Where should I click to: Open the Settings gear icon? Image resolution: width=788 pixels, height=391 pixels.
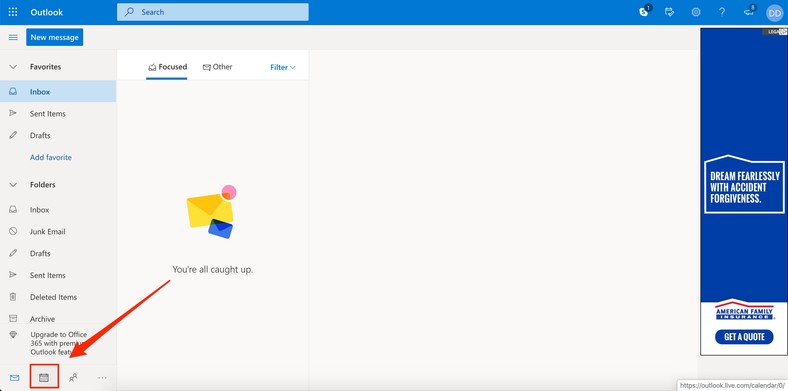[x=696, y=12]
